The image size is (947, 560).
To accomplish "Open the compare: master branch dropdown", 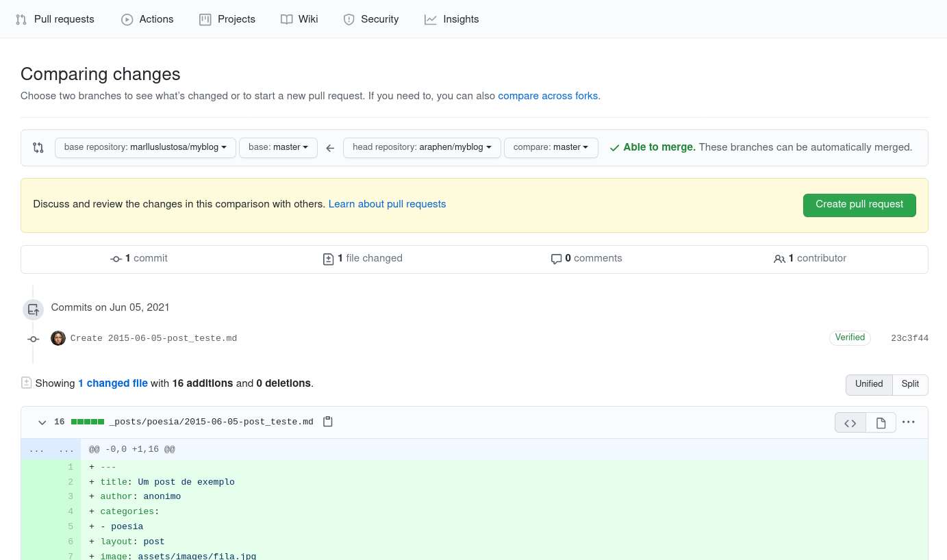I will point(551,148).
